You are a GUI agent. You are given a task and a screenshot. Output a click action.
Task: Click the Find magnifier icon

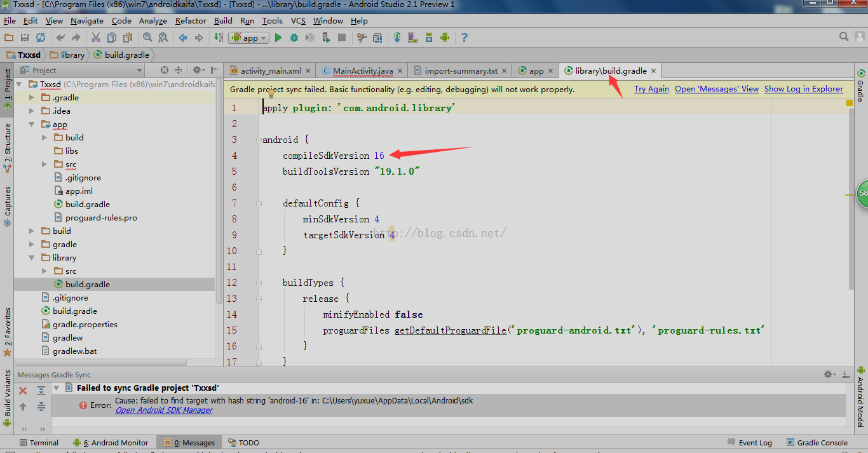[x=147, y=38]
